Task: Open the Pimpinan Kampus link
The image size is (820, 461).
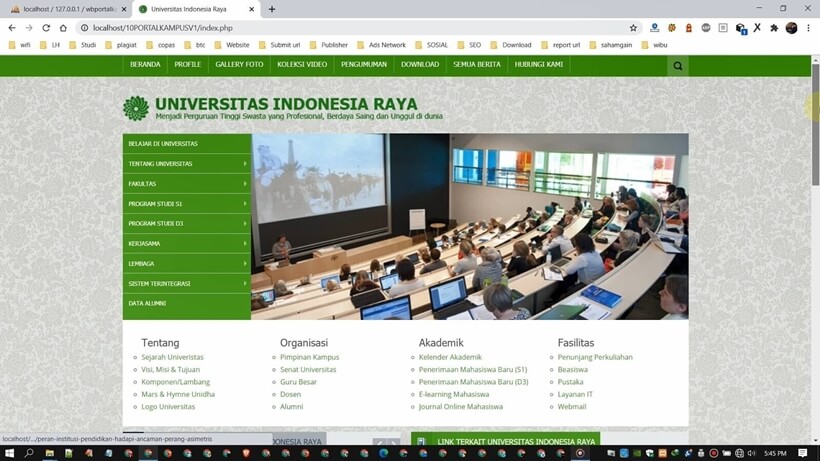Action: click(310, 357)
